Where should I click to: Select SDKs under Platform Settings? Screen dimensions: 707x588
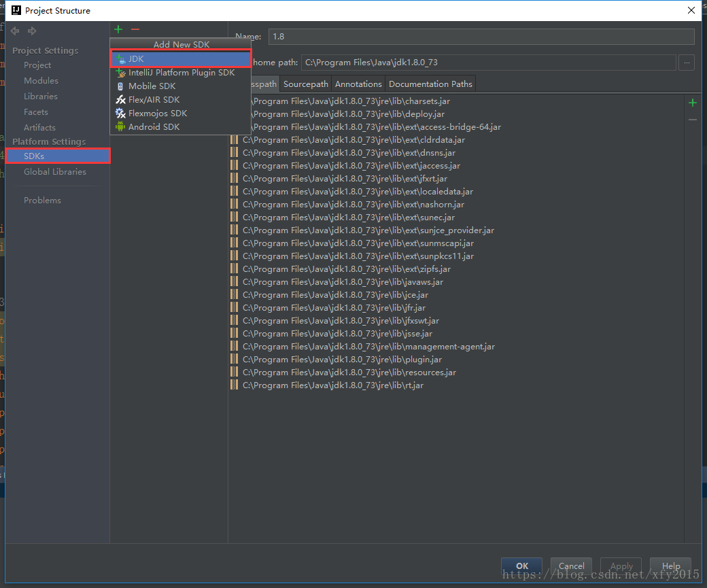tap(58, 156)
